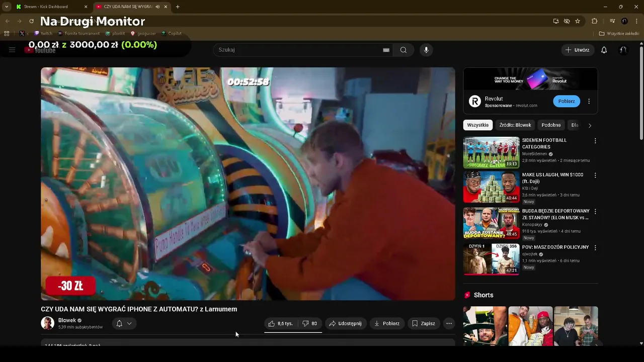Click the install app icon in address bar

click(x=555, y=21)
